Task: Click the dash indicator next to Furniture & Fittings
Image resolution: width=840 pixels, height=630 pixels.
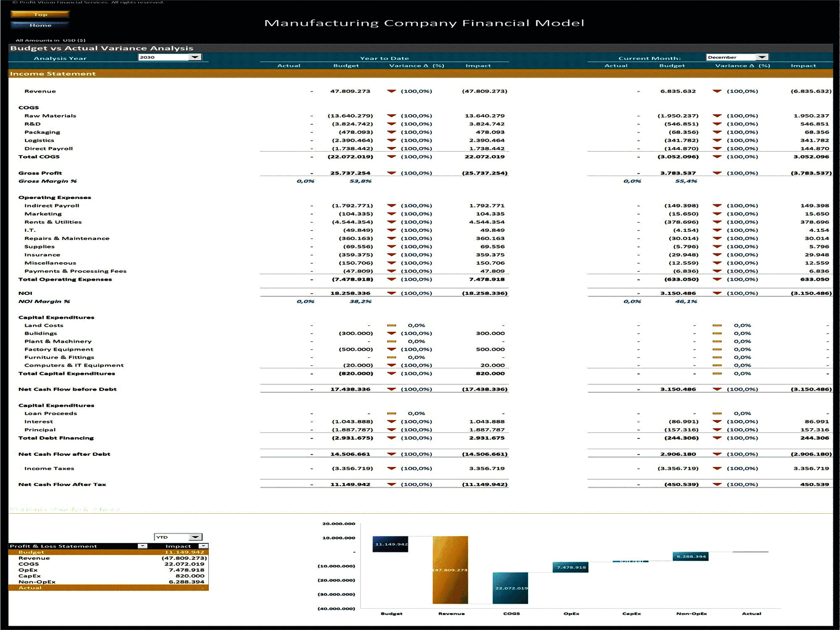Action: point(391,357)
